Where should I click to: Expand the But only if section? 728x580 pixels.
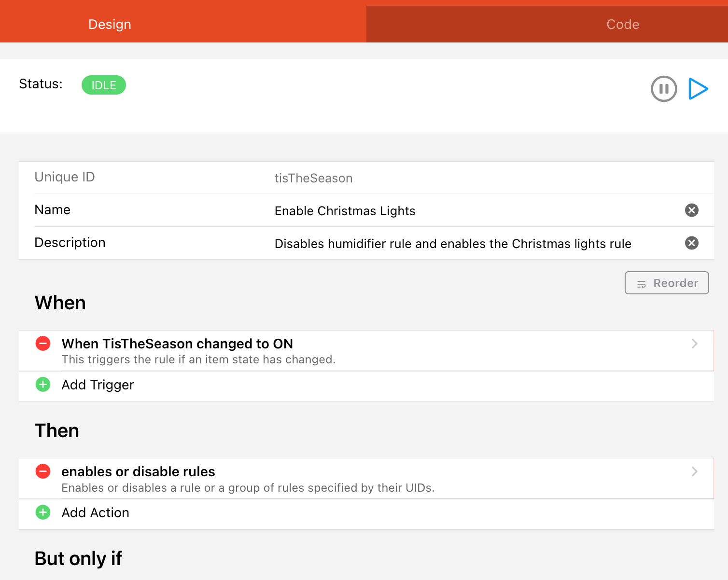point(78,558)
